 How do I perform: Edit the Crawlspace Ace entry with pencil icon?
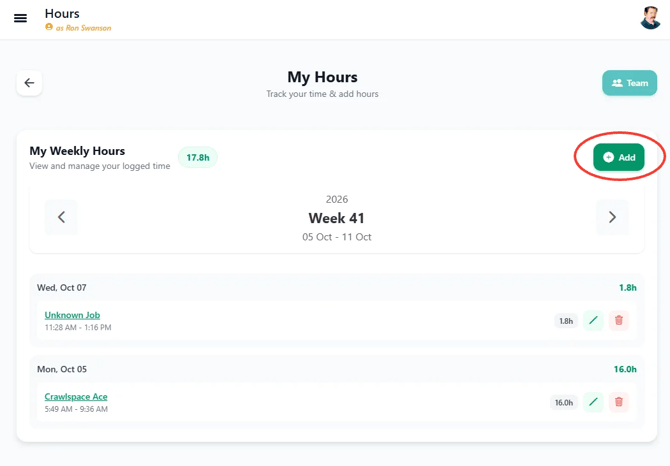(593, 402)
